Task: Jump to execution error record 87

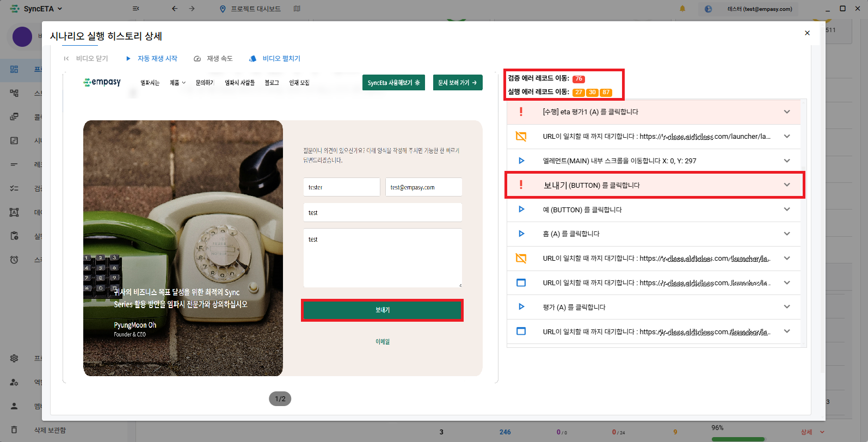Action: click(x=606, y=93)
